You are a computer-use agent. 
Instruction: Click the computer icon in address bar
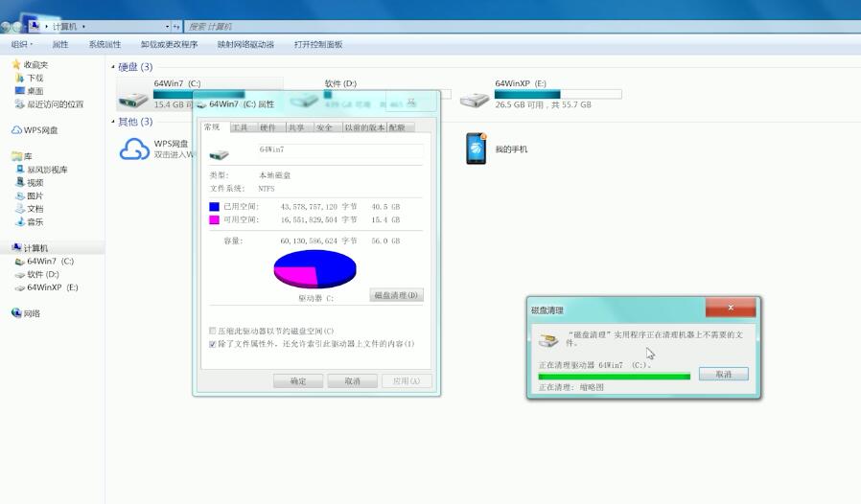(35, 26)
